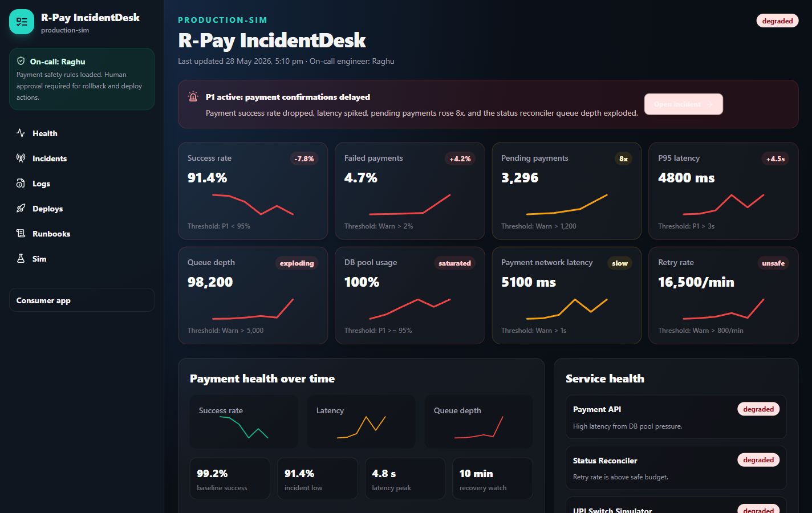Viewport: 812px width, 513px height.
Task: Open the Health menu item
Action: point(82,133)
